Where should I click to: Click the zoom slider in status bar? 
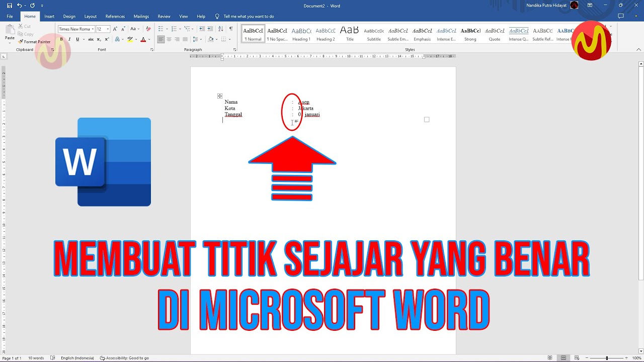[607, 358]
